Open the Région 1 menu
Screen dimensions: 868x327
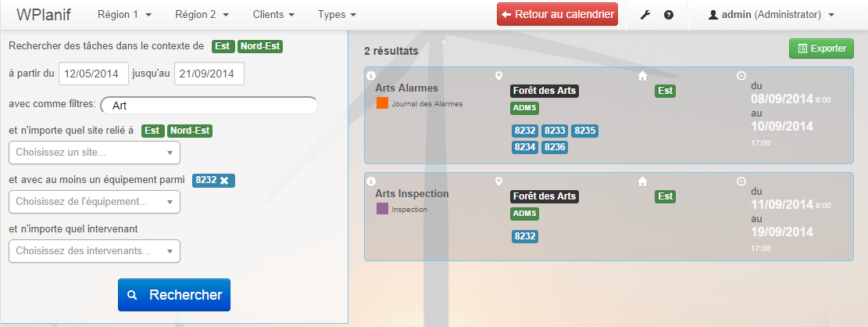(124, 15)
